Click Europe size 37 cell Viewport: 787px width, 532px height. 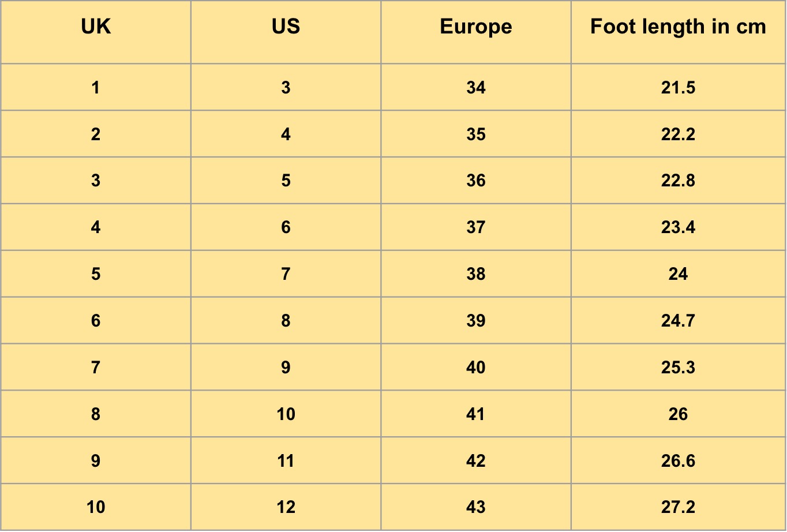[475, 227]
